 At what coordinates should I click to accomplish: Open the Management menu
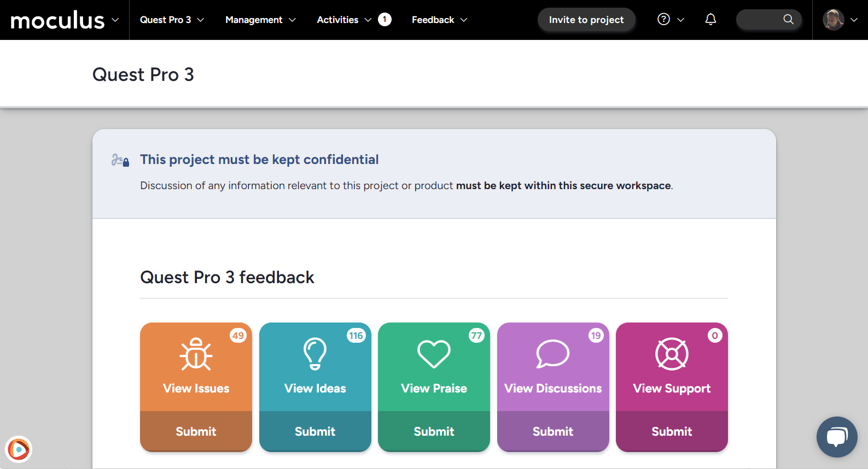click(x=260, y=20)
